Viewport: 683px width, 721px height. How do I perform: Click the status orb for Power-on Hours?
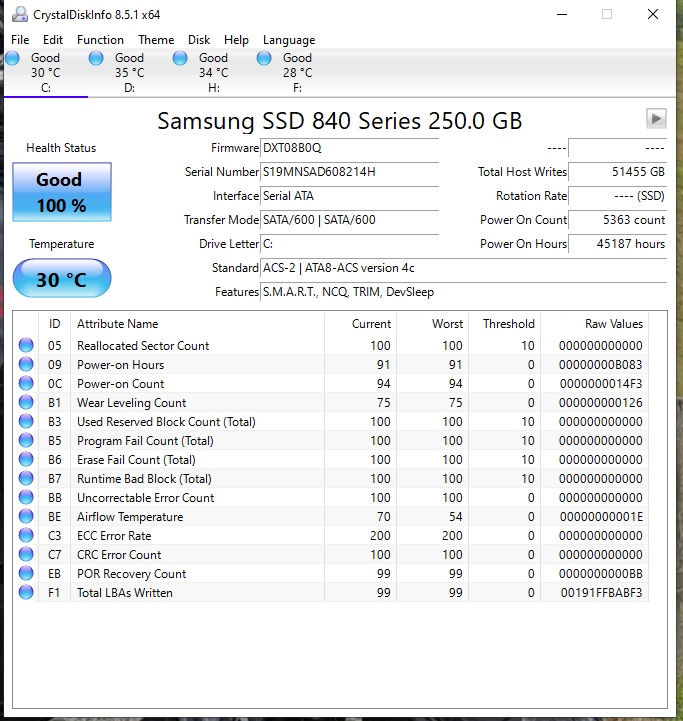(x=26, y=364)
